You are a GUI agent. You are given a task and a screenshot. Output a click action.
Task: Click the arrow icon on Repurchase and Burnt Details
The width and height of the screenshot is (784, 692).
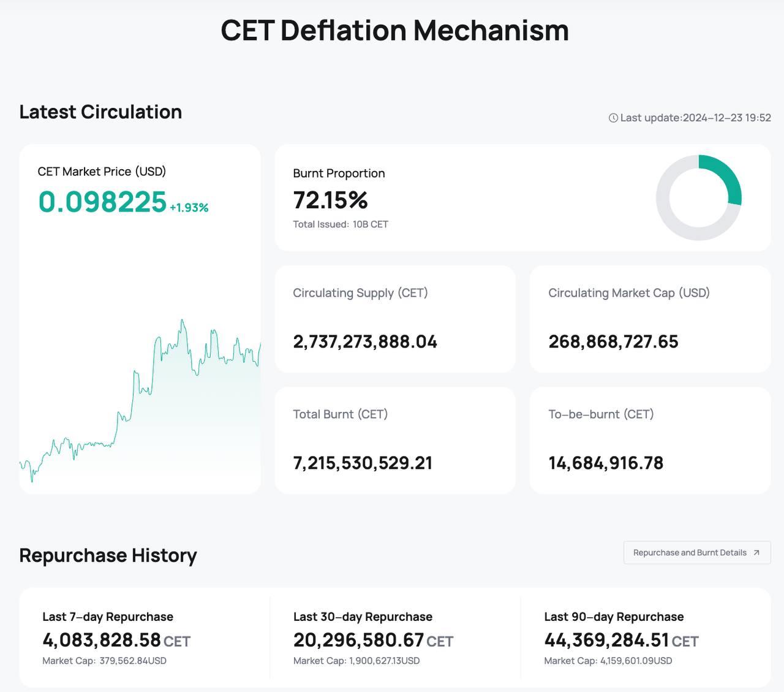(756, 553)
